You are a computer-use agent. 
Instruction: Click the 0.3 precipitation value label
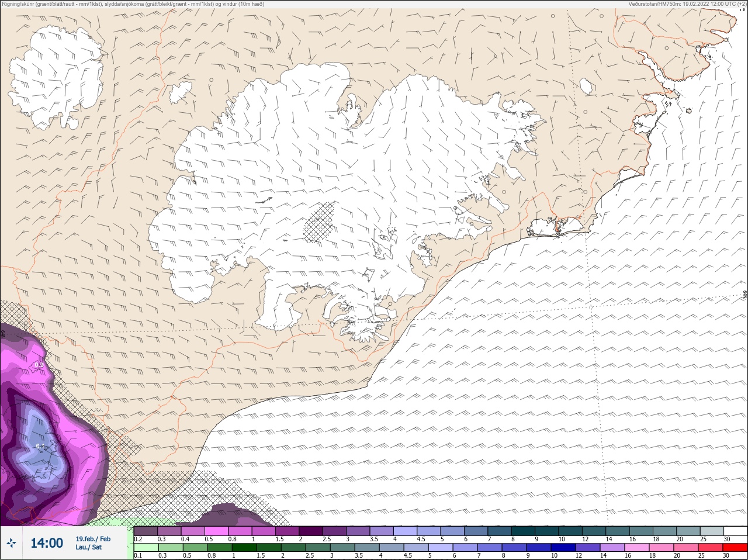(39, 364)
